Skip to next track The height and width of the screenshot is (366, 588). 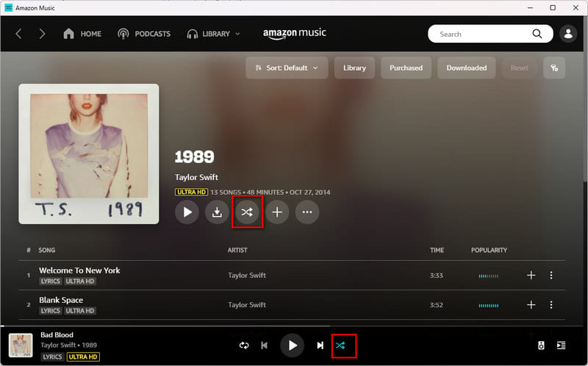point(320,345)
